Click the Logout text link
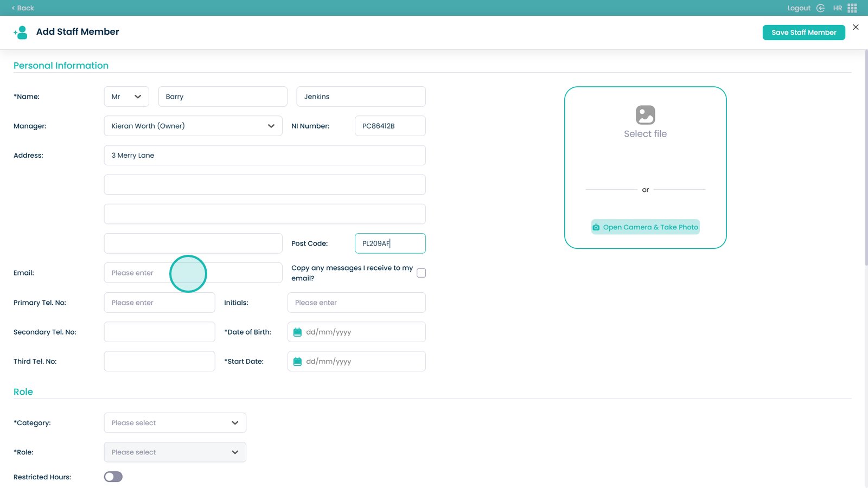Image resolution: width=868 pixels, height=488 pixels. coord(799,8)
